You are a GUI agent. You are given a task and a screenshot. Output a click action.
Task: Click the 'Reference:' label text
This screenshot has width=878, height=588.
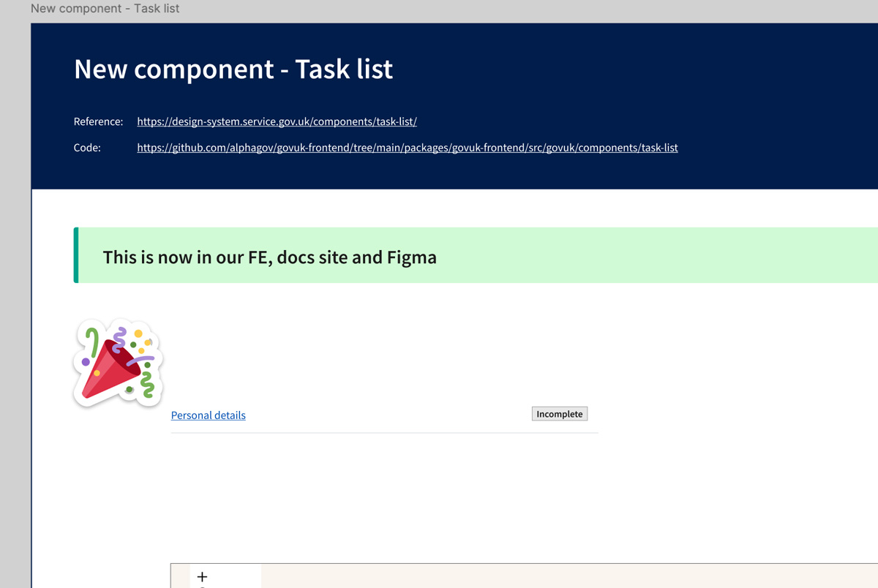click(99, 121)
